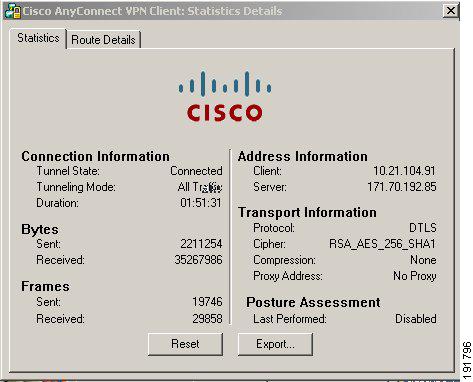The width and height of the screenshot is (473, 382).
Task: Click the Bytes heading
Action: [40, 230]
